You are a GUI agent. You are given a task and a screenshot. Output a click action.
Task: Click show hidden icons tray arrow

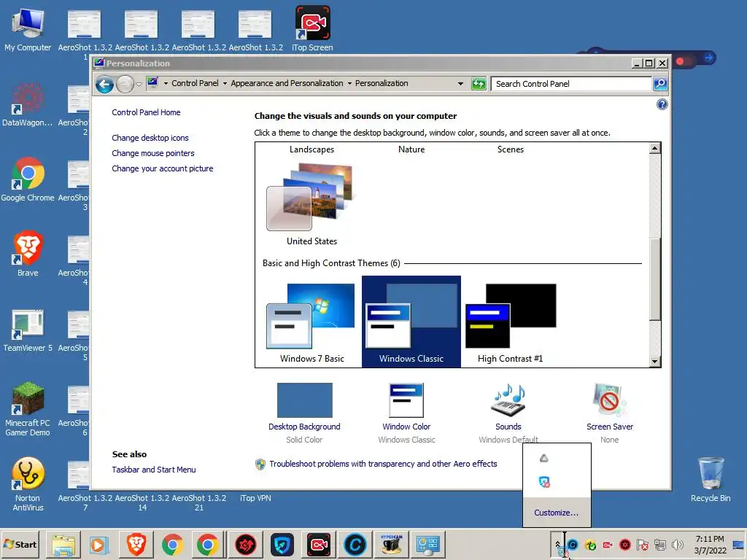point(557,545)
